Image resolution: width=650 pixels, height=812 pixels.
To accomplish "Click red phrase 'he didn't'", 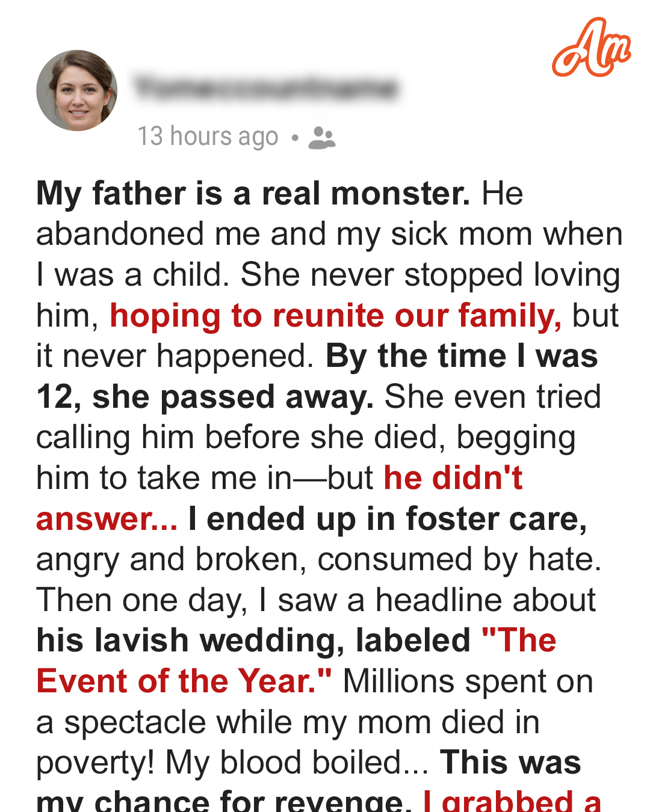I will pyautogui.click(x=453, y=478).
